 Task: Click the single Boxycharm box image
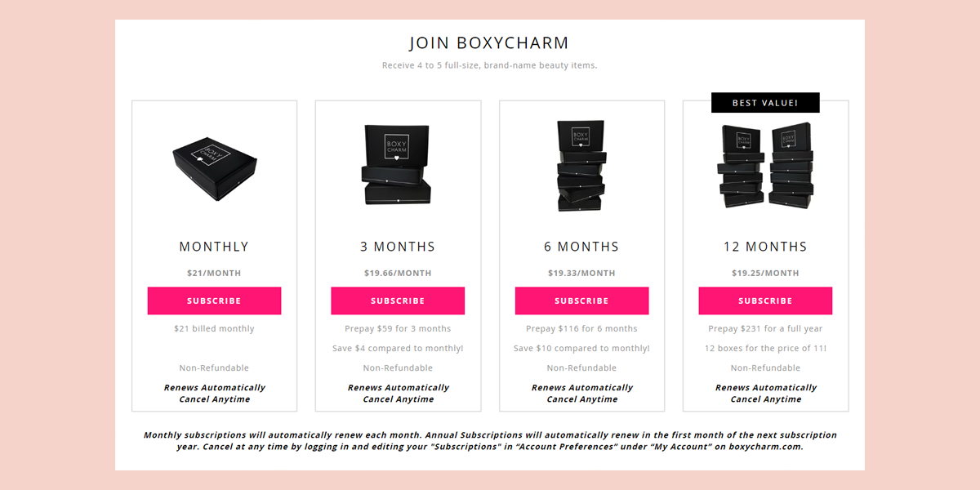pos(214,167)
